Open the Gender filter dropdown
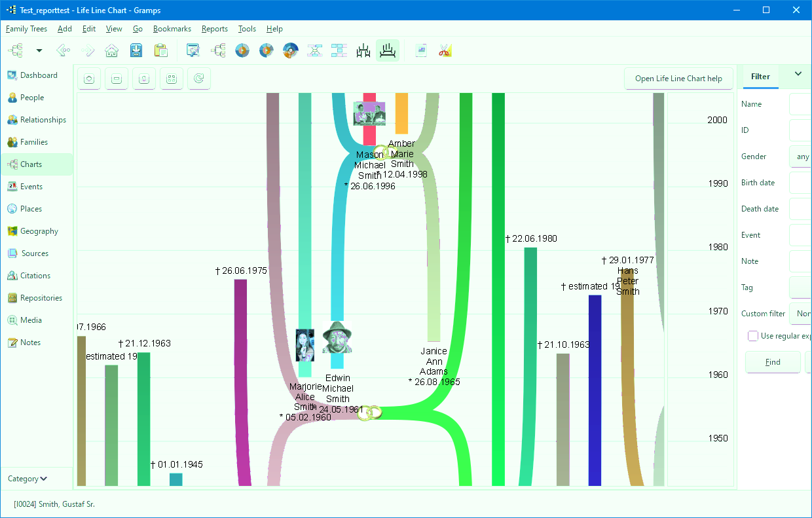Image resolution: width=812 pixels, height=518 pixels. pyautogui.click(x=801, y=157)
